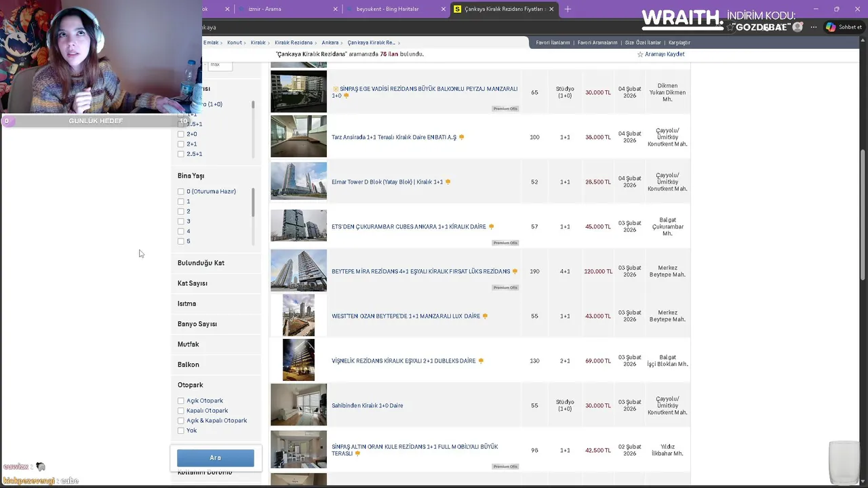868x488 pixels.
Task: Click the Bina Yaşı list scrollbar
Action: click(x=253, y=202)
